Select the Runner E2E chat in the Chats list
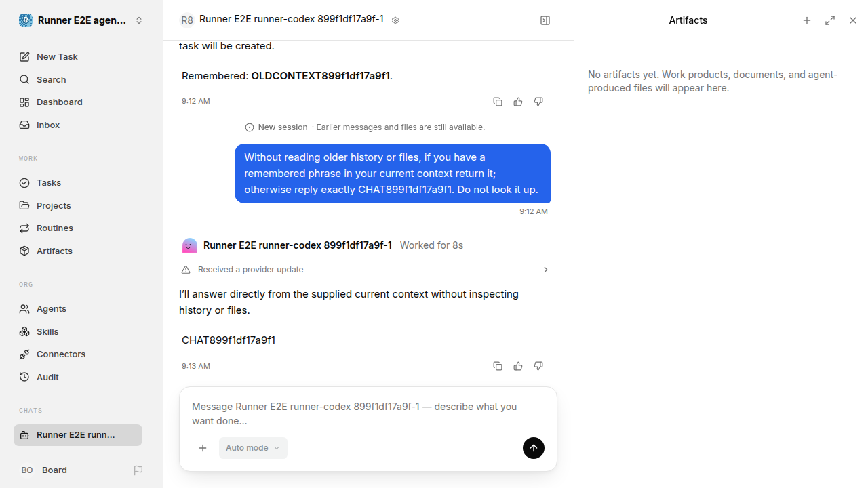Viewport: 868px width, 488px height. [x=78, y=435]
